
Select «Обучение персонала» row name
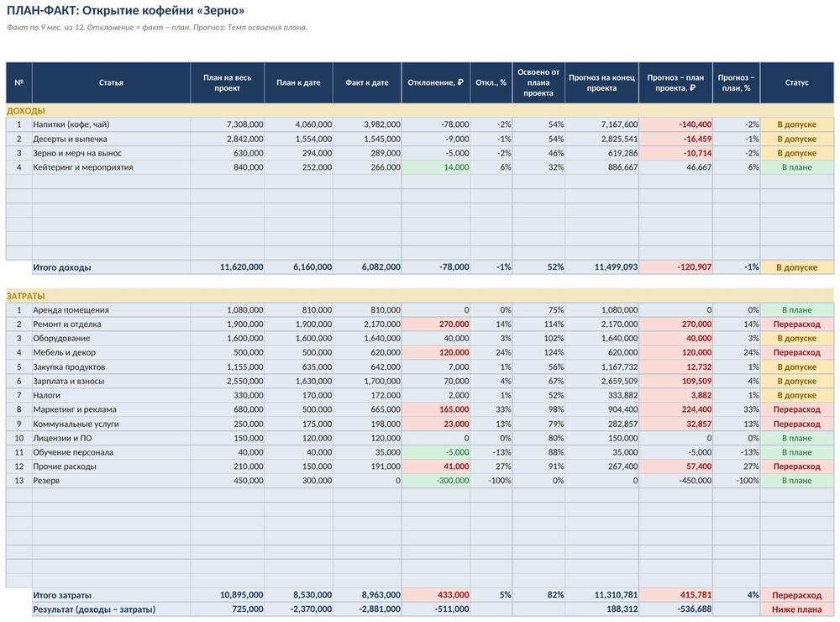111,452
